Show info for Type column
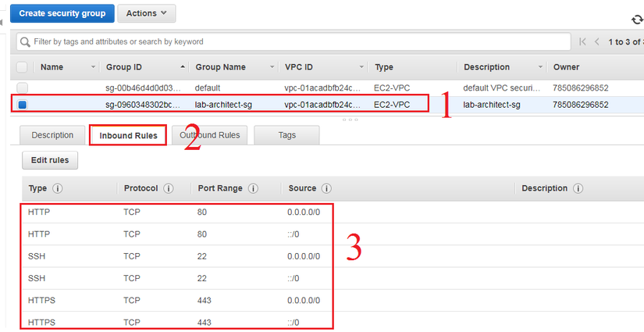Image resolution: width=644 pixels, height=332 pixels. coord(58,188)
